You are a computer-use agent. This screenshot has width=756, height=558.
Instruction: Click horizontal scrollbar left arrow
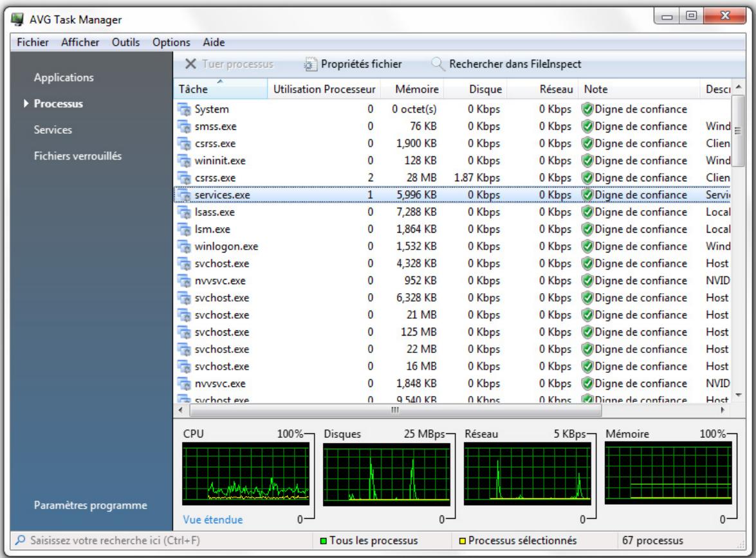pos(181,411)
